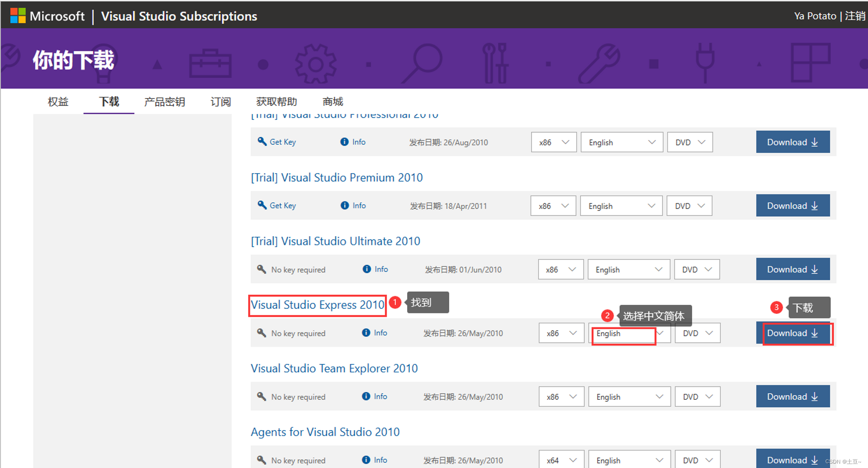Open language dropdown for Express 2010
Viewport: 868px width, 468px height.
[629, 333]
